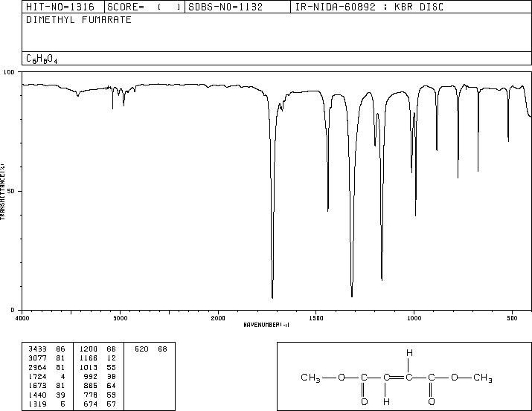Click the 4000 x-axis tick label

point(22,318)
